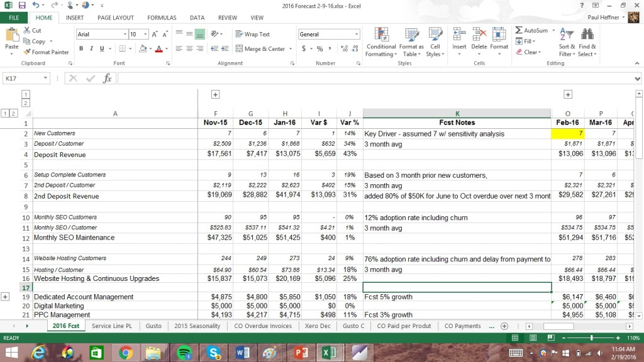Switch to the INSERT ribbon tab
Screen dimensions: 644x362
pos(75,18)
